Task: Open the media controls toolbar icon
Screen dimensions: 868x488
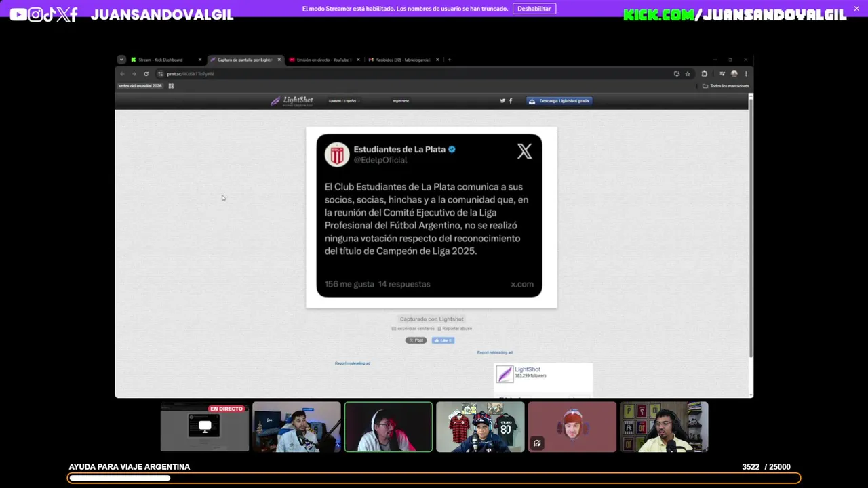Action: point(722,74)
